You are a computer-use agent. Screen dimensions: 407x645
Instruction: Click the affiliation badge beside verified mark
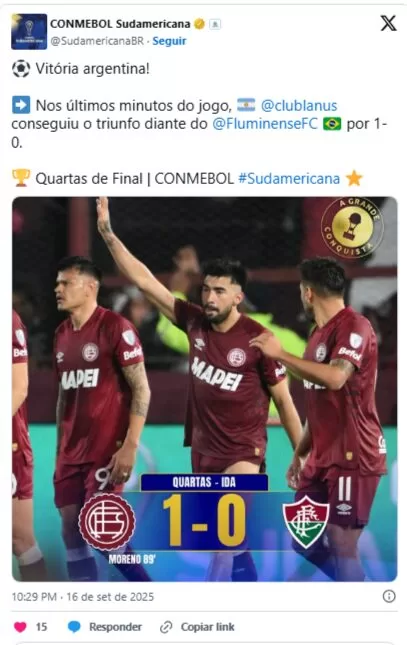(x=215, y=24)
